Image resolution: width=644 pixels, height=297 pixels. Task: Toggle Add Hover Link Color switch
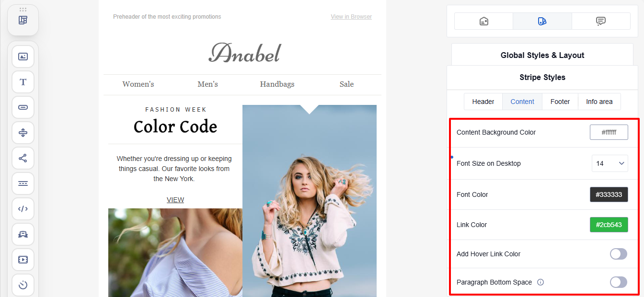[x=618, y=254]
